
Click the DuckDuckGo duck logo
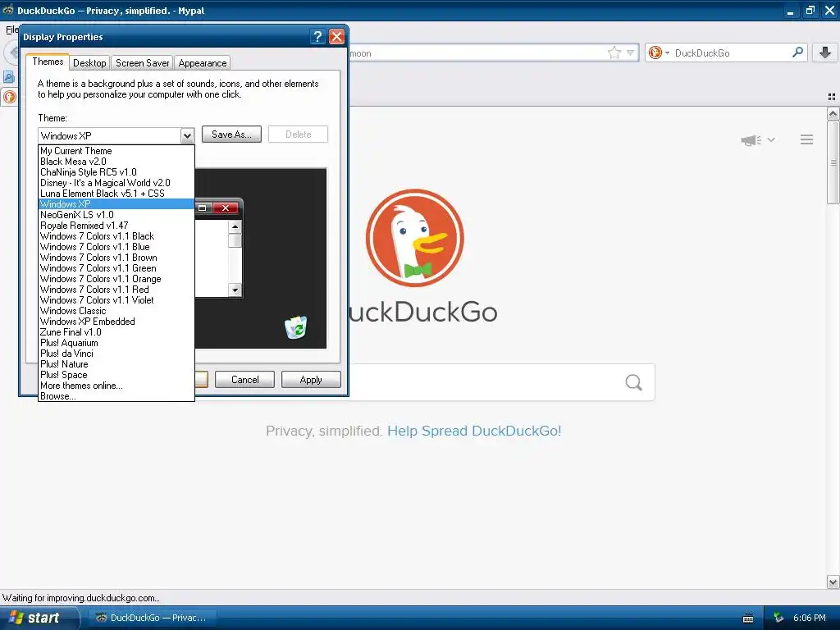(414, 237)
